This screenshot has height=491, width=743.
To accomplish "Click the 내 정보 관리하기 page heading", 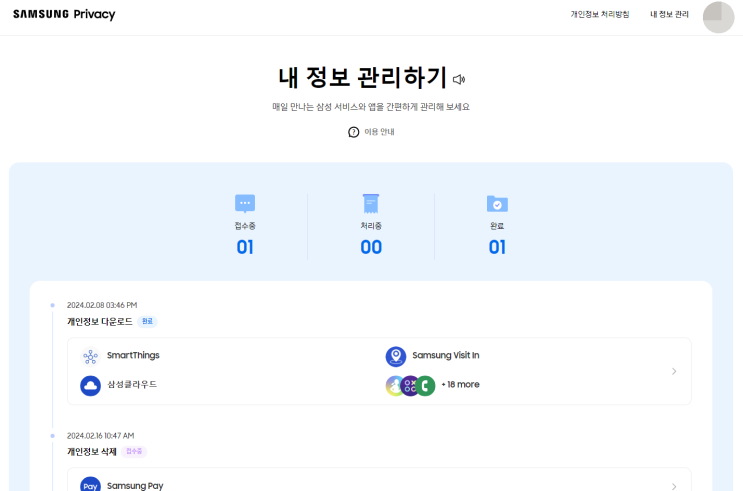I will tap(362, 78).
